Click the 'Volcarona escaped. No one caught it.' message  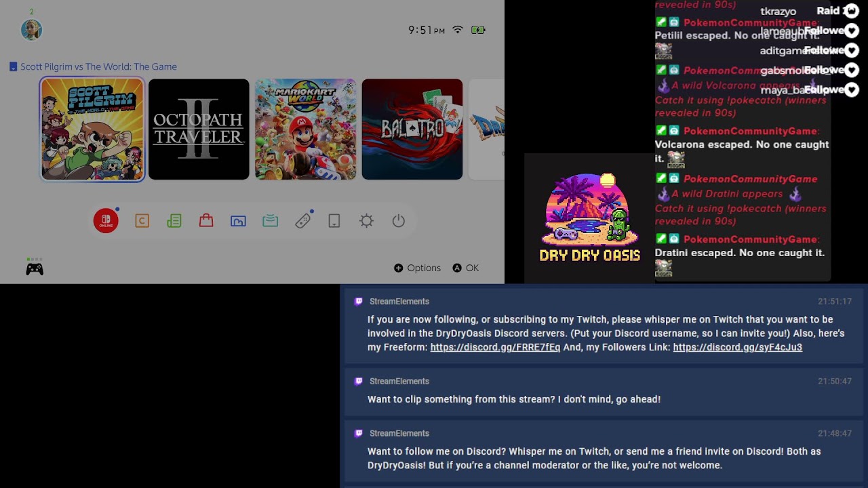point(742,150)
